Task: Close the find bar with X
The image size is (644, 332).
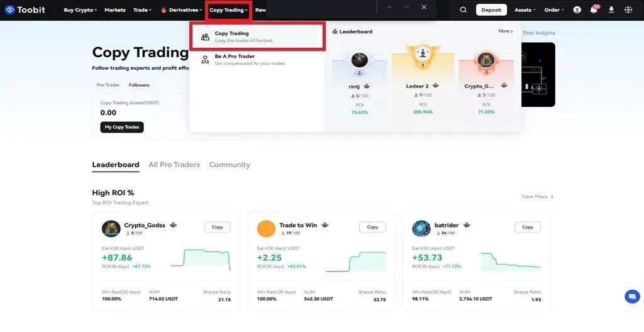Action: (x=424, y=7)
